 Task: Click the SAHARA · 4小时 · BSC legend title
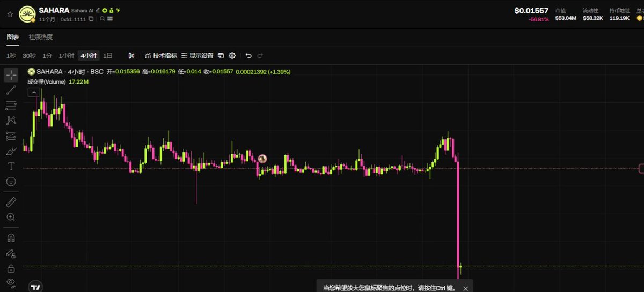click(x=69, y=71)
